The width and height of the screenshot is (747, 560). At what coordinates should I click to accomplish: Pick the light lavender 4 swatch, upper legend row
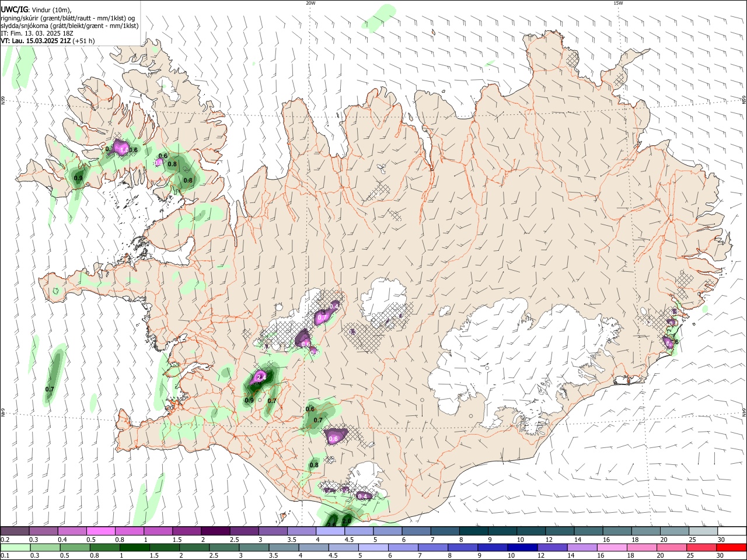coord(330,531)
